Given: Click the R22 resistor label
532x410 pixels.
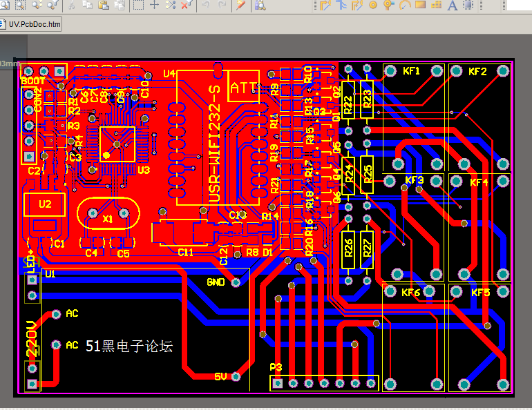Looking at the screenshot, I should click(348, 104).
